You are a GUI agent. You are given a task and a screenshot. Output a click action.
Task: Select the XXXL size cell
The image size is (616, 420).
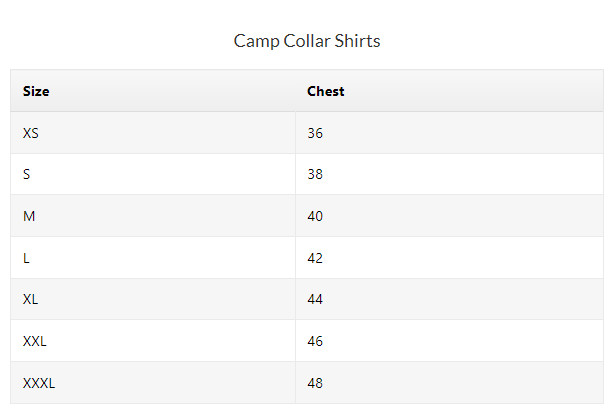click(x=39, y=383)
